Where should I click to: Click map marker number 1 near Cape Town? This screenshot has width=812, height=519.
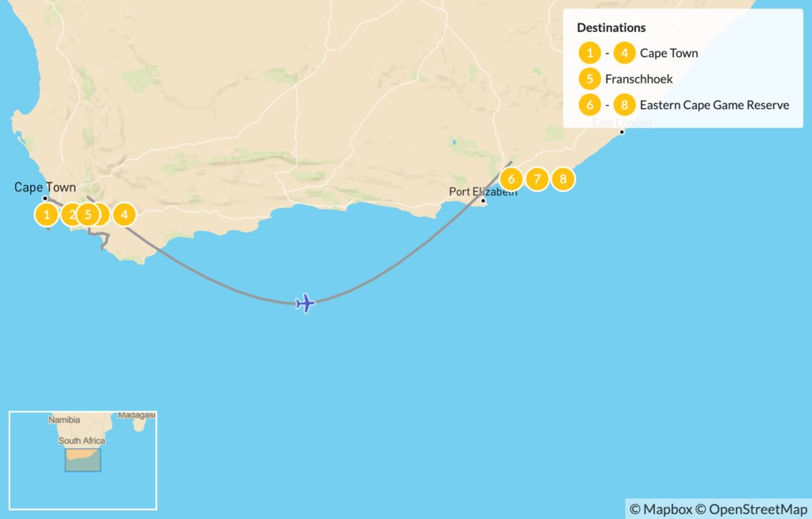47,214
